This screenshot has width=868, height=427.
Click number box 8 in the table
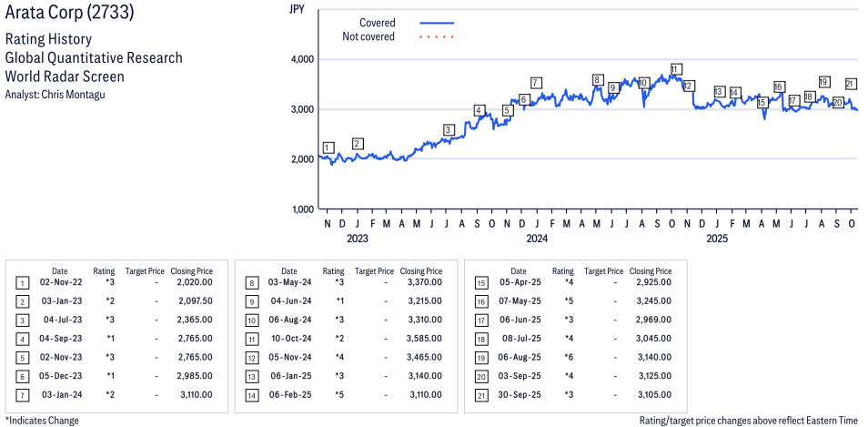pyautogui.click(x=251, y=284)
